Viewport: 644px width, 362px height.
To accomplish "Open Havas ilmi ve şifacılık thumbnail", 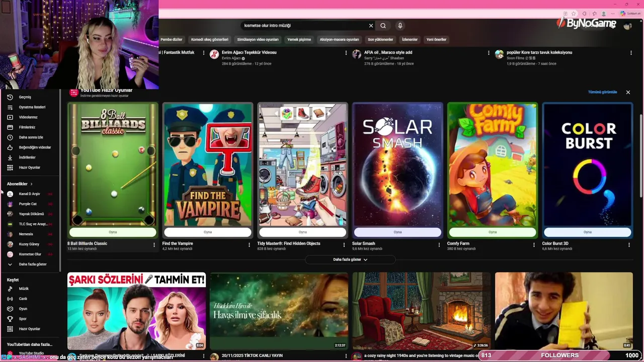I will tap(279, 311).
